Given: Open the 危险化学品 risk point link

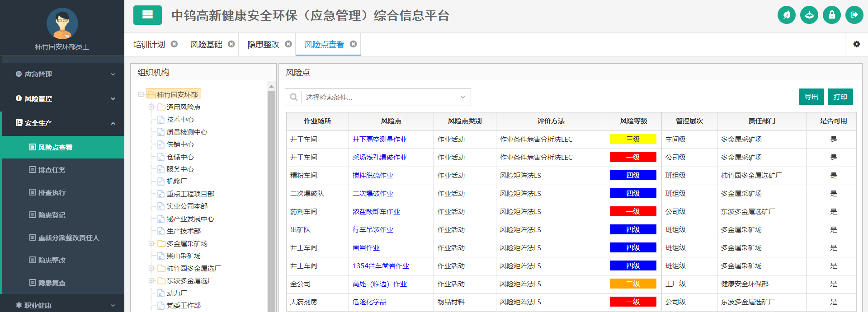Looking at the screenshot, I should (369, 302).
